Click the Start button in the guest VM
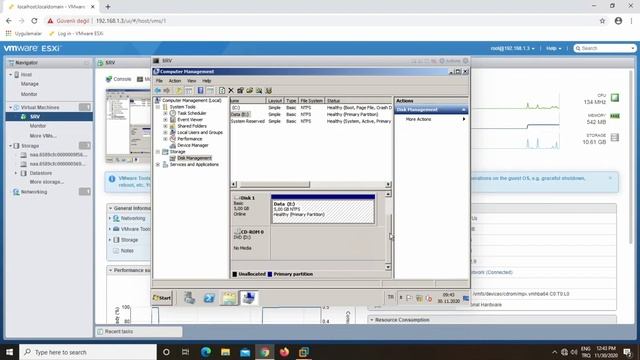The height and width of the screenshot is (360, 640). point(162,298)
